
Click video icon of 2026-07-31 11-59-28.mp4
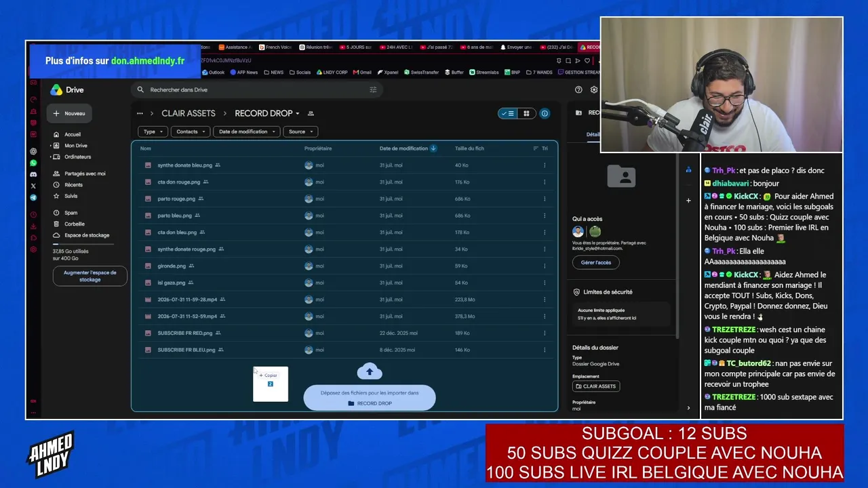[x=148, y=300]
